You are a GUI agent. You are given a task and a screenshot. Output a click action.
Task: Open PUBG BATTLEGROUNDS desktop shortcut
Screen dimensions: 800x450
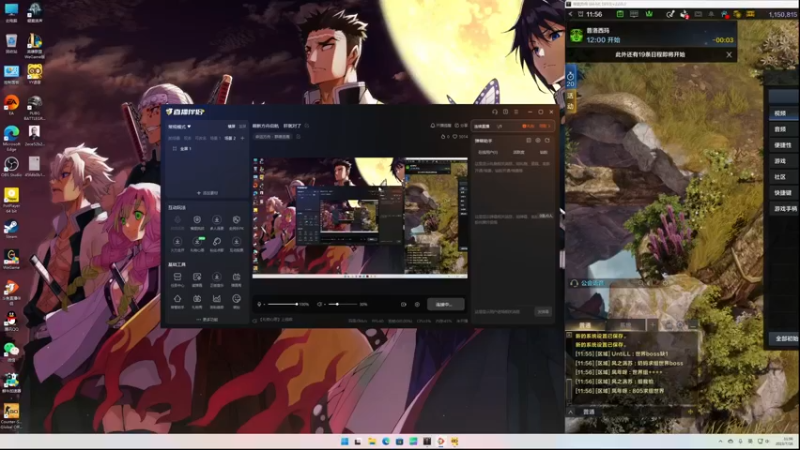34,105
